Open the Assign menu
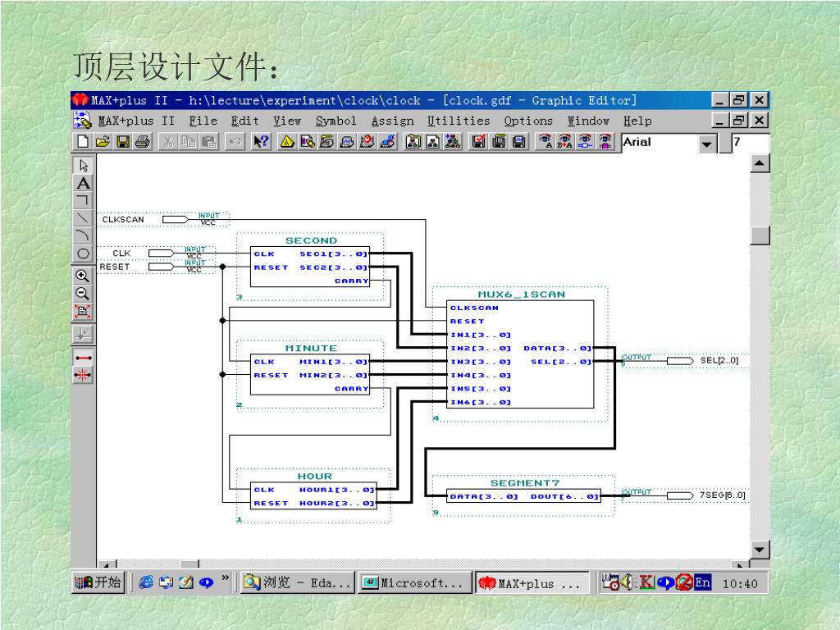This screenshot has width=840, height=630. 393,121
